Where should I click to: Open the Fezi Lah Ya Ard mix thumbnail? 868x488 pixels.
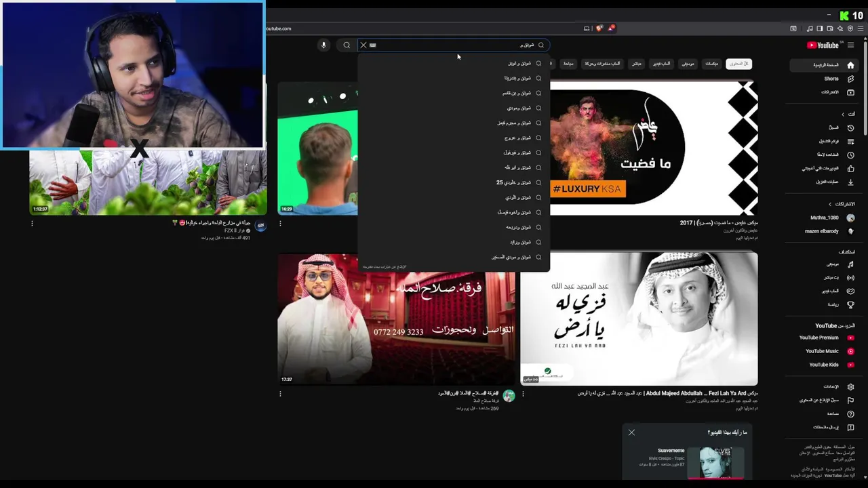[639, 319]
